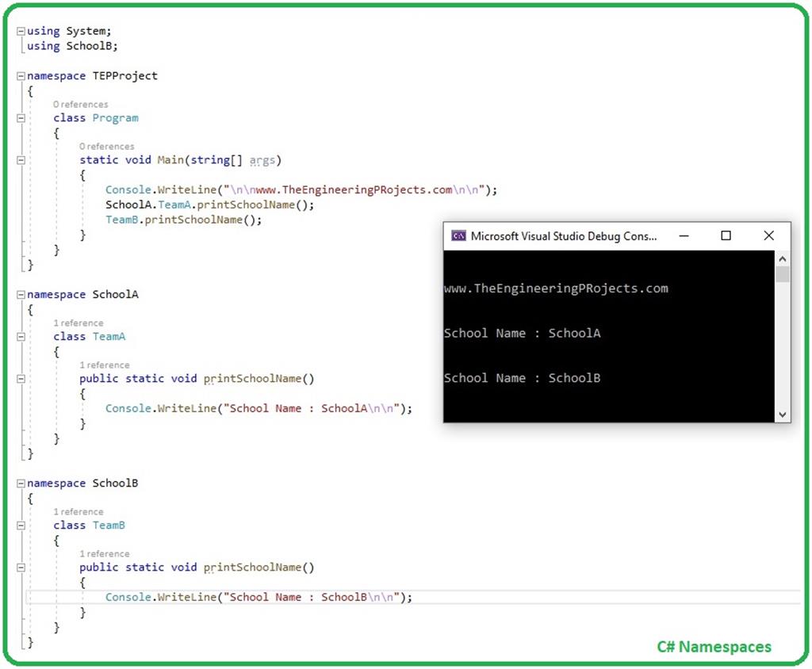Click the console vertical scrollbar thumb
This screenshot has height=669, width=812.
point(783,274)
